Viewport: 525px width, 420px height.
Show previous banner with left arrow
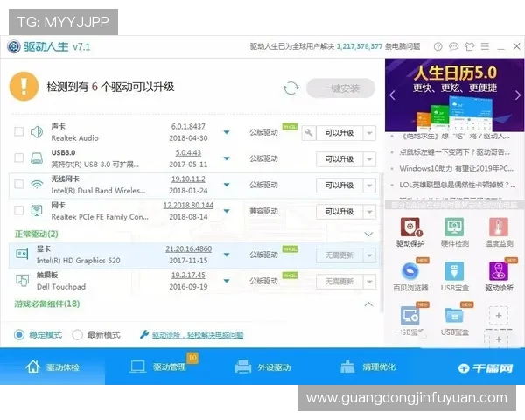pos(392,95)
